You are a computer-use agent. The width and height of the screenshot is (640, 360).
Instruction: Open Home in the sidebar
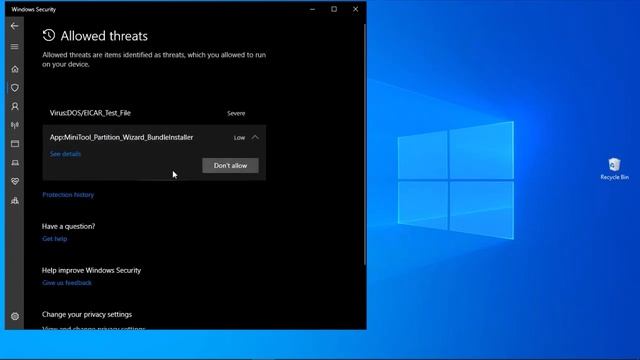(15, 69)
